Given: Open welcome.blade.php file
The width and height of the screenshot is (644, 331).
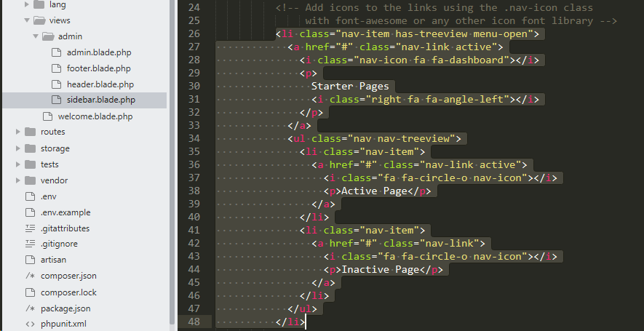Looking at the screenshot, I should (95, 116).
